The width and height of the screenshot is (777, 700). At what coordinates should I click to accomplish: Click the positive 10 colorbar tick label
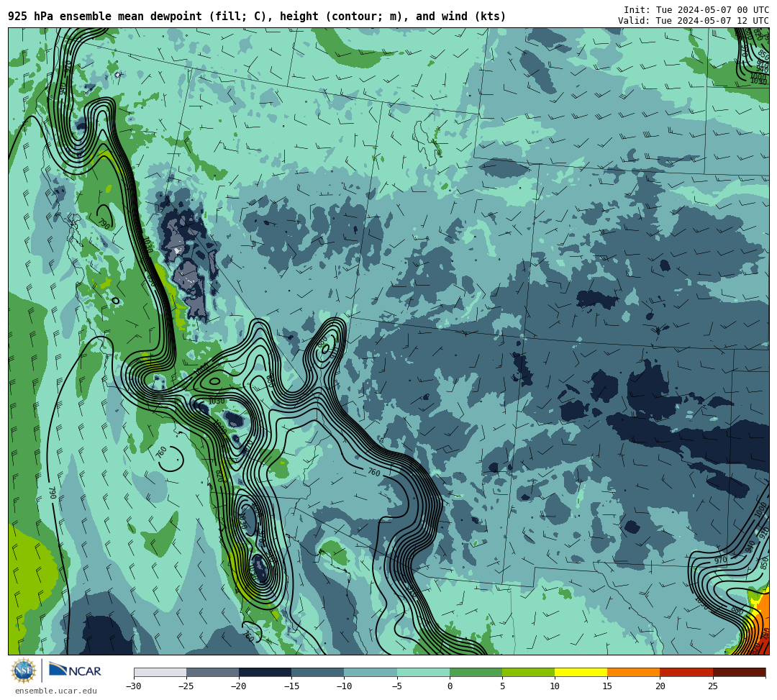pyautogui.click(x=555, y=686)
